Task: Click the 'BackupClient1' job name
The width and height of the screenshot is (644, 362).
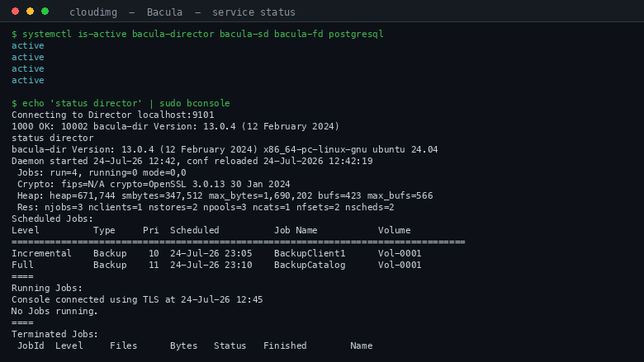Action: click(310, 253)
